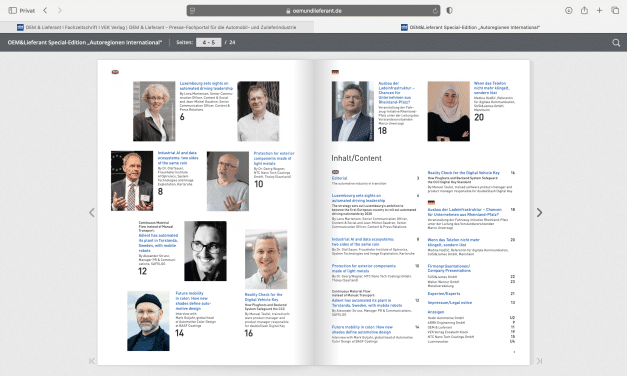Switch to OEM & Lieferant Fachzeitschrift tab

[157, 27]
